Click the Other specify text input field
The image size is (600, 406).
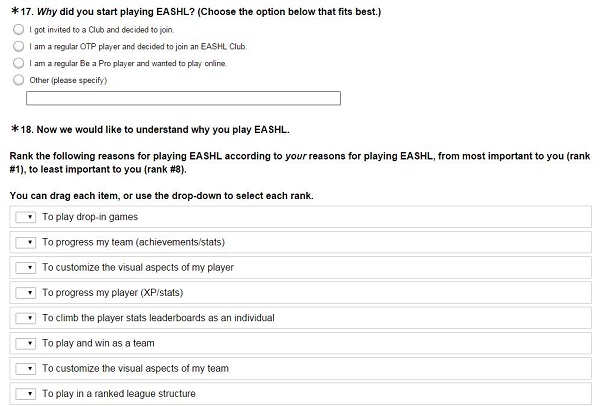(x=183, y=98)
